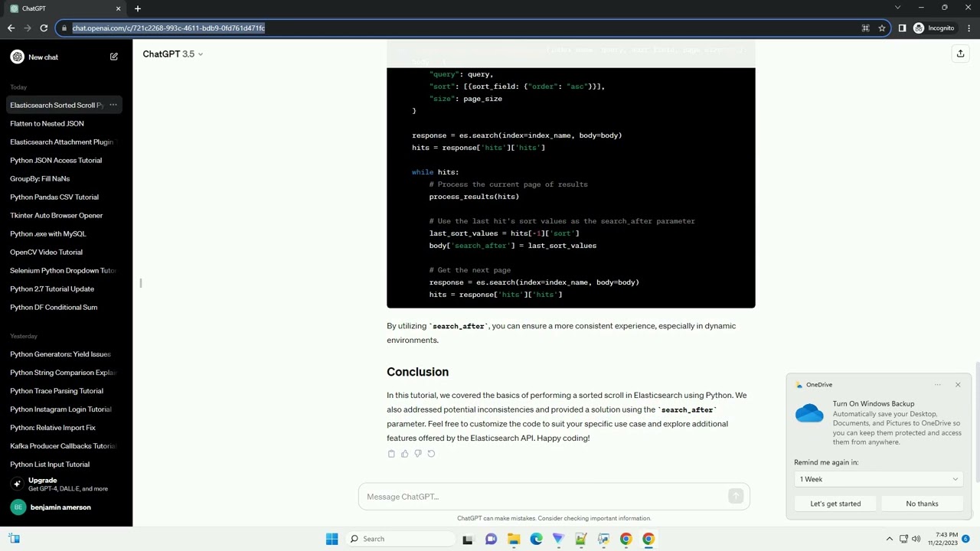Open the Elasticsearch Attachment Plugin chat

point(64,142)
